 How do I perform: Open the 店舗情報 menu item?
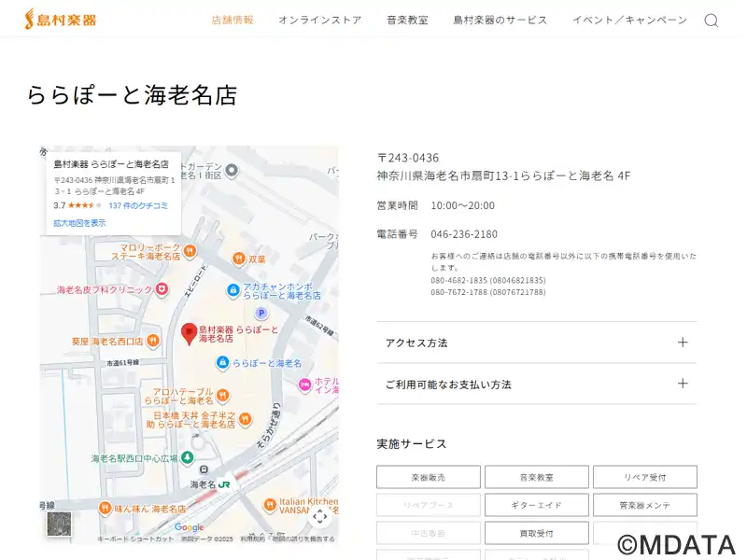(x=233, y=20)
